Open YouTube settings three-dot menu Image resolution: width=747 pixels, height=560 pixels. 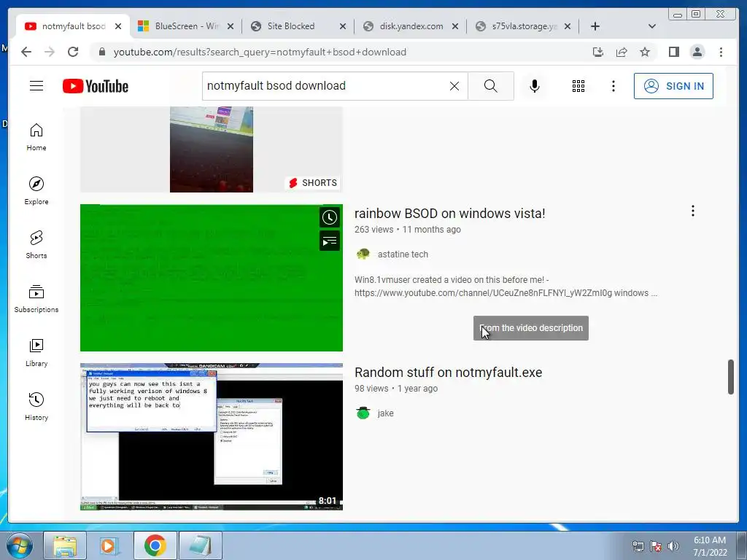coord(613,86)
